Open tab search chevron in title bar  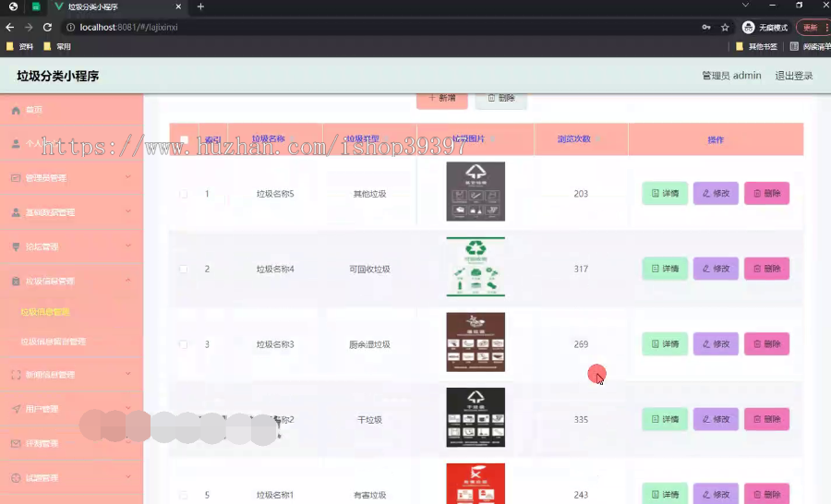tap(745, 5)
